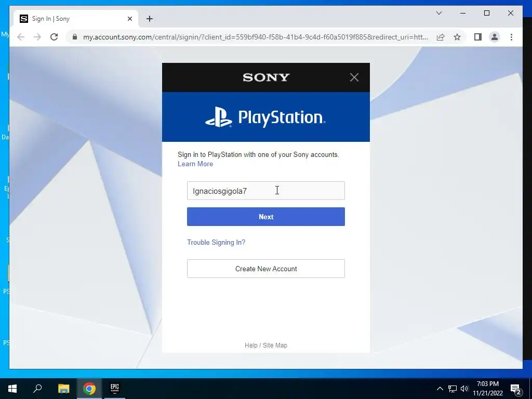Open network status tray icon

tap(453, 389)
